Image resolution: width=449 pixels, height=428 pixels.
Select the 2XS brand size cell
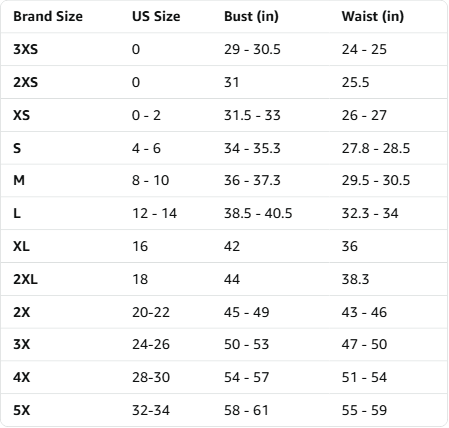click(x=25, y=82)
